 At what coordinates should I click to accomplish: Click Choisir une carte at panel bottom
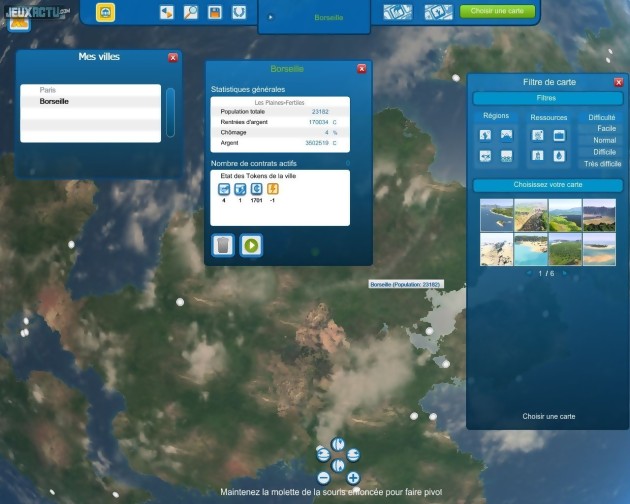548,416
